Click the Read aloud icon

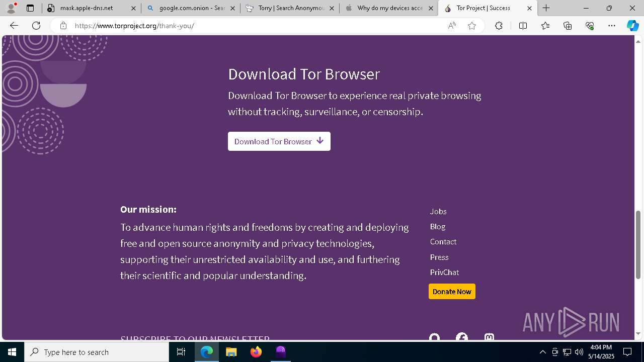coord(452,26)
